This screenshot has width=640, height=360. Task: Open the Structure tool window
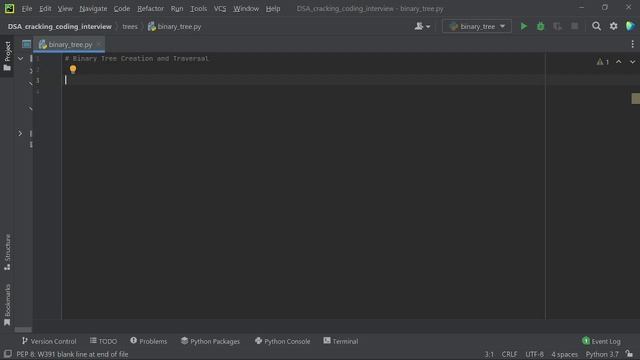7,252
